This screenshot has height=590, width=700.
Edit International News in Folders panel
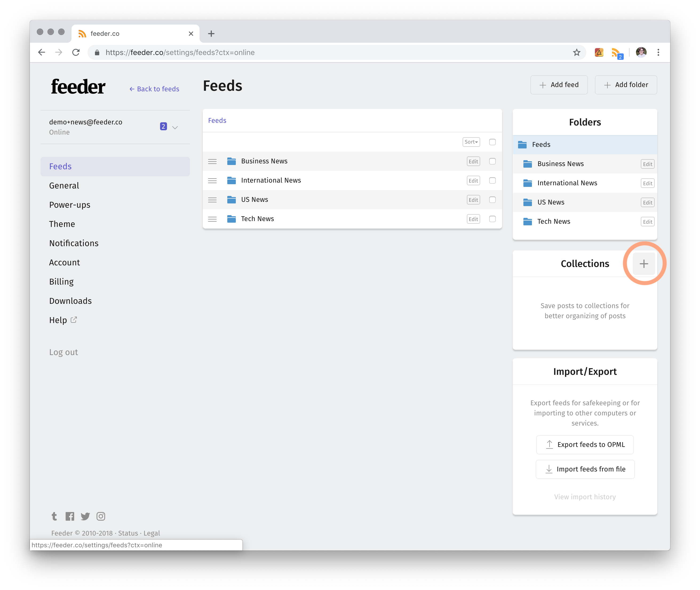[x=647, y=183]
